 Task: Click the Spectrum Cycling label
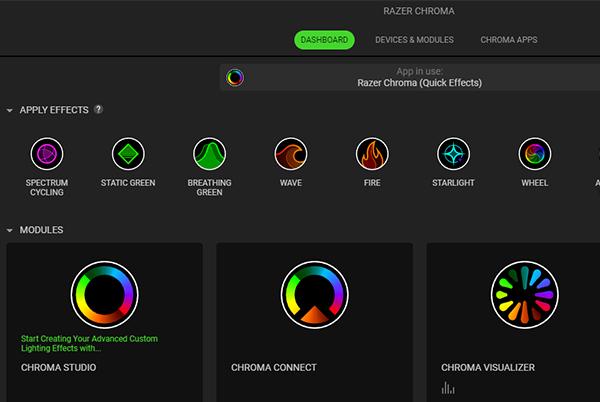[x=47, y=187]
